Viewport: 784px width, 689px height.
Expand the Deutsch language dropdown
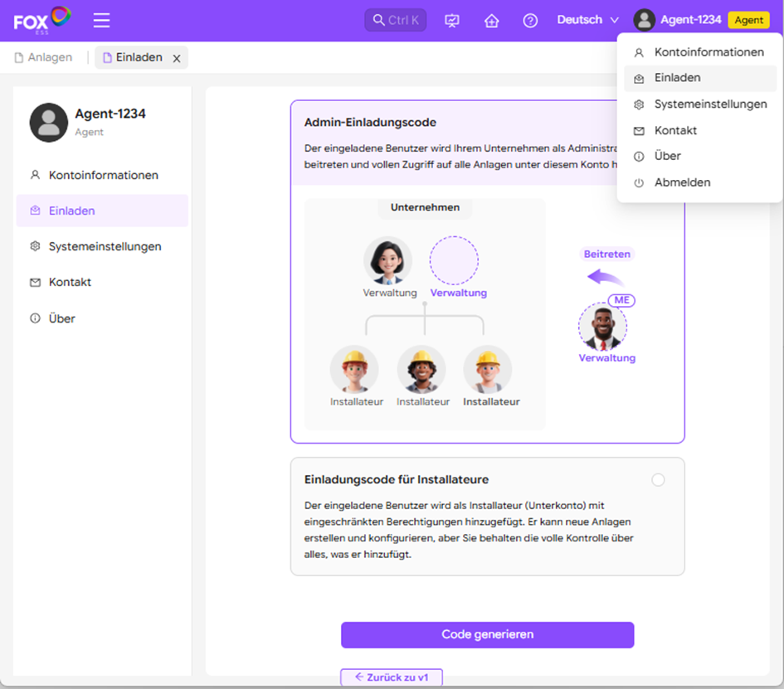(588, 20)
